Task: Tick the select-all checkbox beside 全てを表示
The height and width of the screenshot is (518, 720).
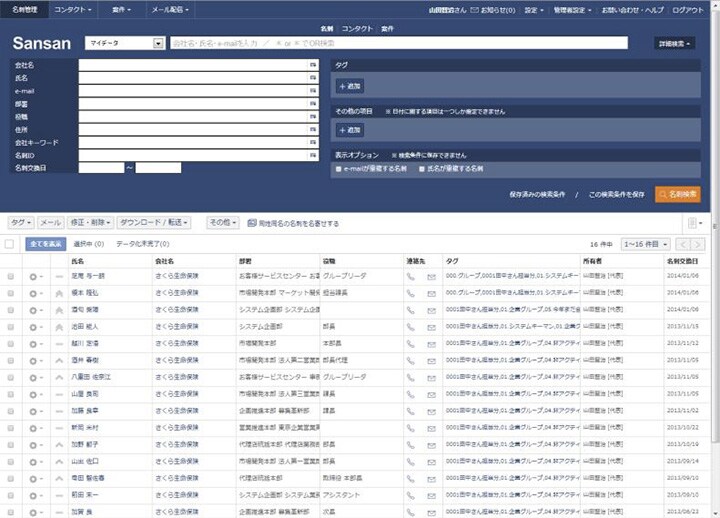Action: coord(9,244)
